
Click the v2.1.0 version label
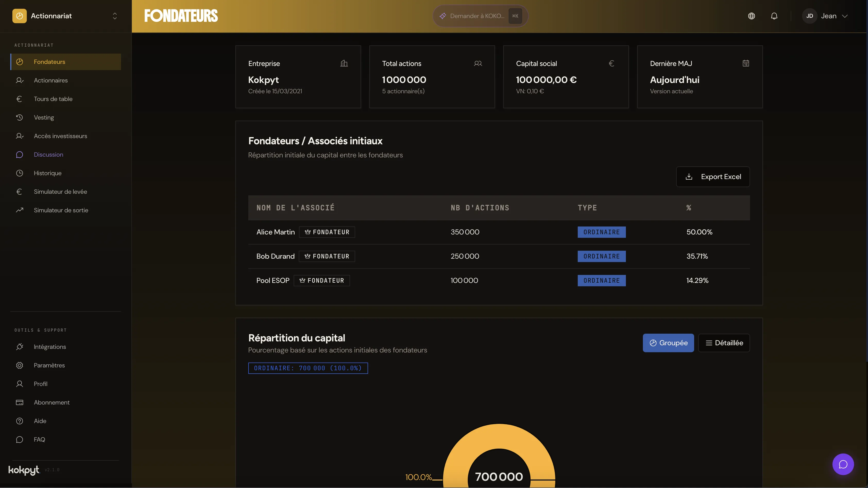[52, 470]
